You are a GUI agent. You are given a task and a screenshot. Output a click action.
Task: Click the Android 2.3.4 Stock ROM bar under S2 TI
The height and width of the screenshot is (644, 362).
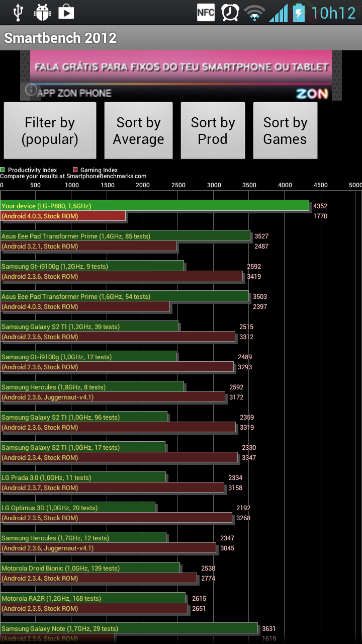click(119, 457)
